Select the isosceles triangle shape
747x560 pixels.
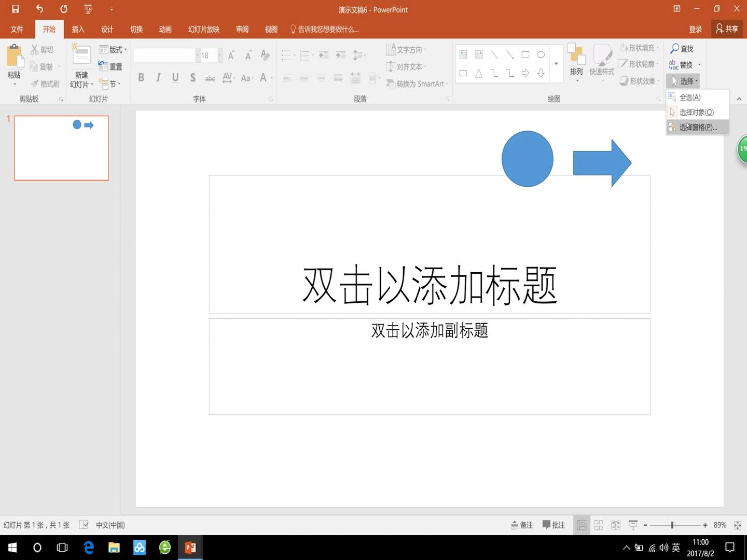[479, 73]
